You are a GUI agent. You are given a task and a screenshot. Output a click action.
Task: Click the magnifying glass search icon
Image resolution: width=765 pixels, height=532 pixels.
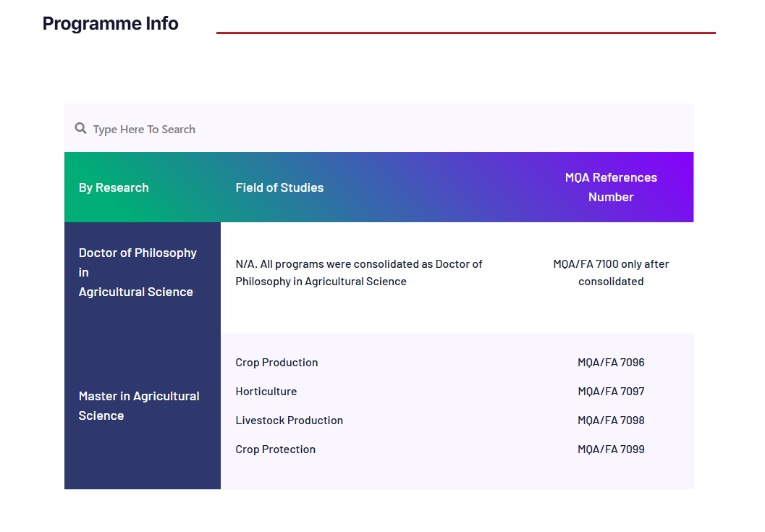click(80, 129)
